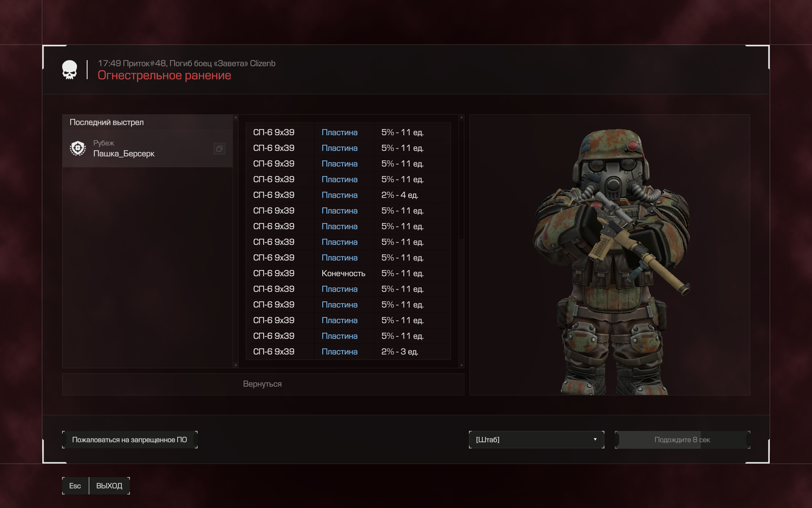
Task: Click down arrow of shooter list scrollbar
Action: pos(236,365)
